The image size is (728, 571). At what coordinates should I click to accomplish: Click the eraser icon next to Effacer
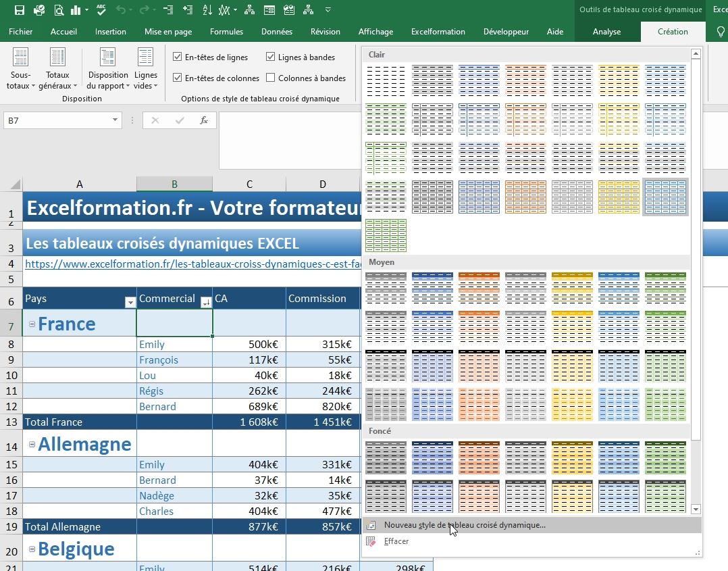(371, 541)
